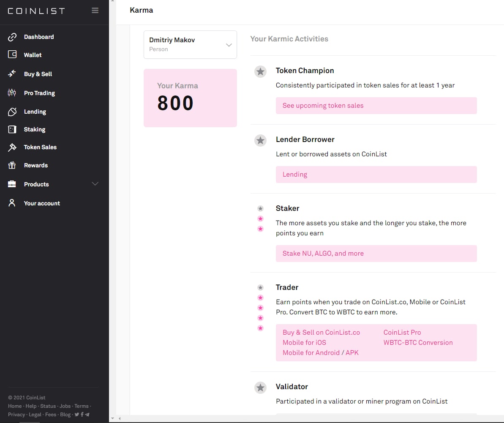
Task: Click the Staking icon in the sidebar
Action: pyautogui.click(x=12, y=129)
